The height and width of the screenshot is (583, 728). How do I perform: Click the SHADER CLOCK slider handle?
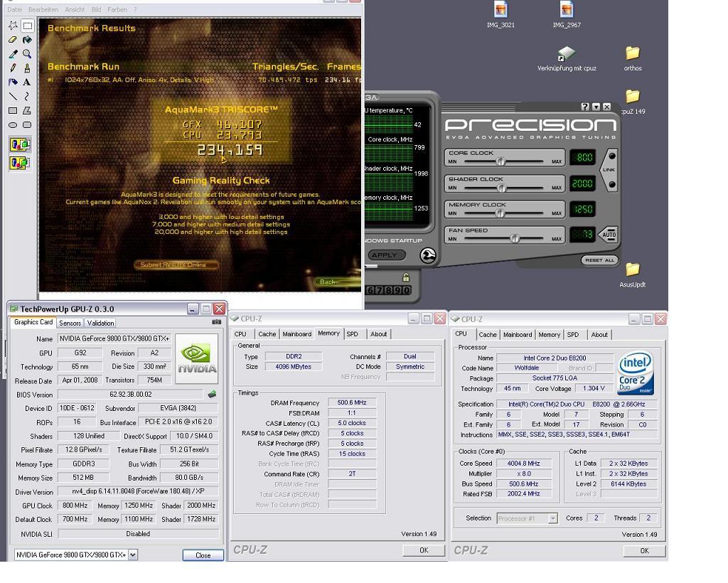pyautogui.click(x=501, y=188)
